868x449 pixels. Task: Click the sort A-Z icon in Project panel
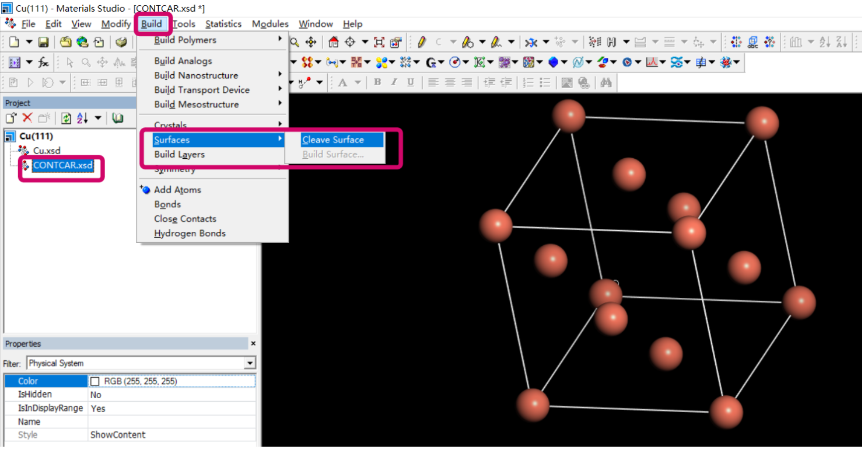(x=82, y=119)
